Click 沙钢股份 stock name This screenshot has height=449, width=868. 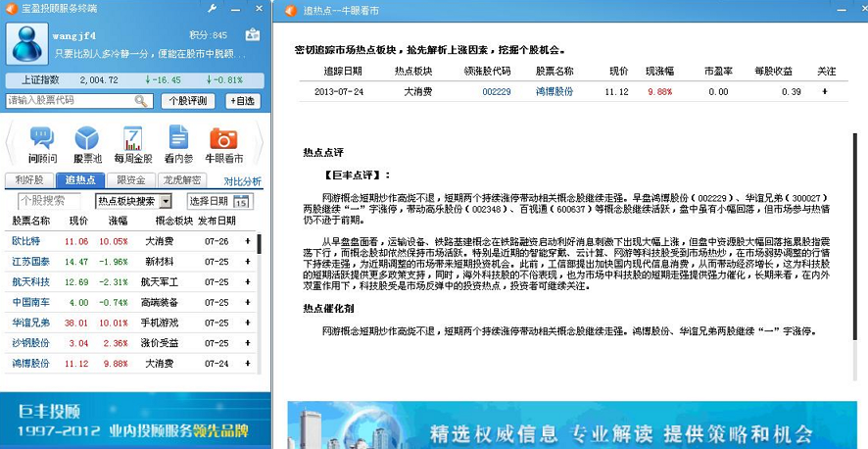coord(31,343)
